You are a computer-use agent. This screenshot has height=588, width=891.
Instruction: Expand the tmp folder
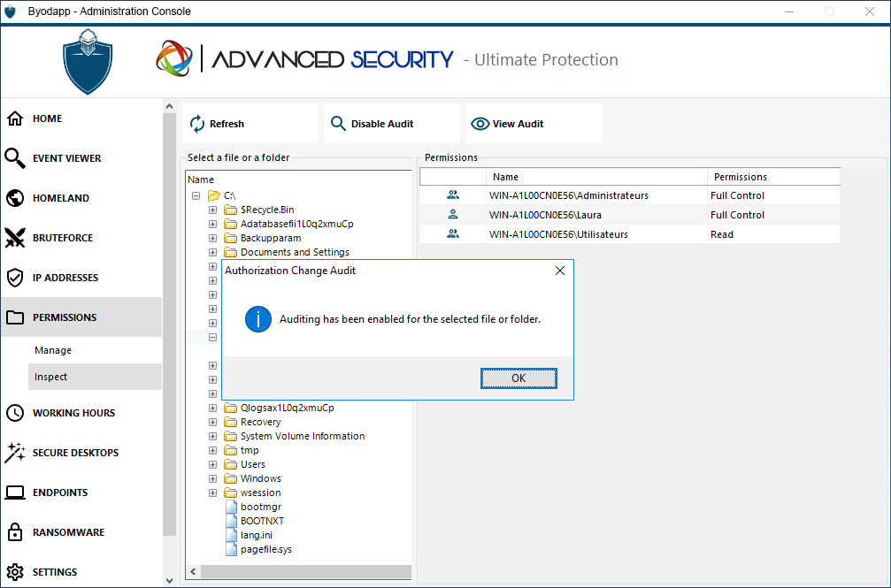pyautogui.click(x=212, y=451)
